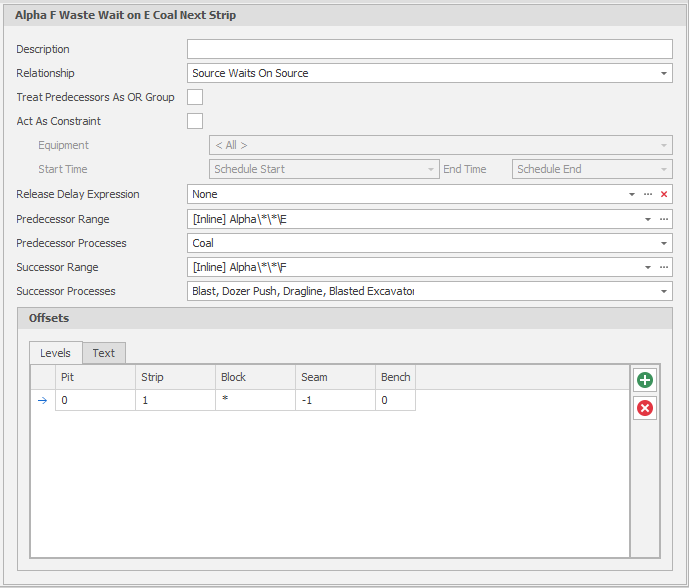Open the Predecessor Range dropdown arrow
Viewport: 689px width, 588px height.
click(648, 218)
